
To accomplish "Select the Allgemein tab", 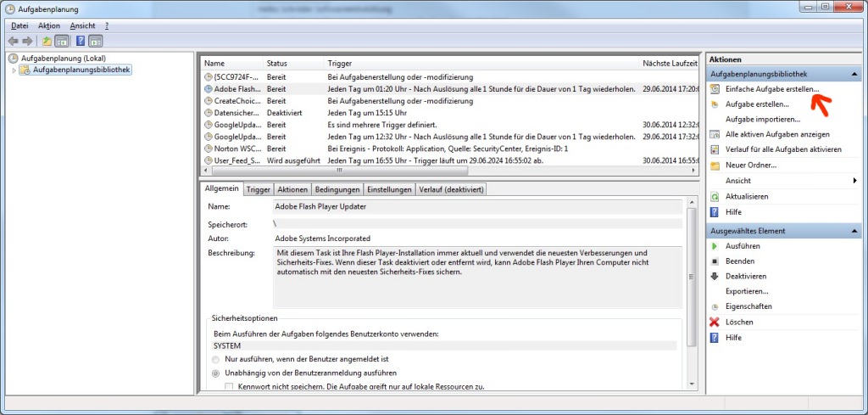I will (x=221, y=188).
